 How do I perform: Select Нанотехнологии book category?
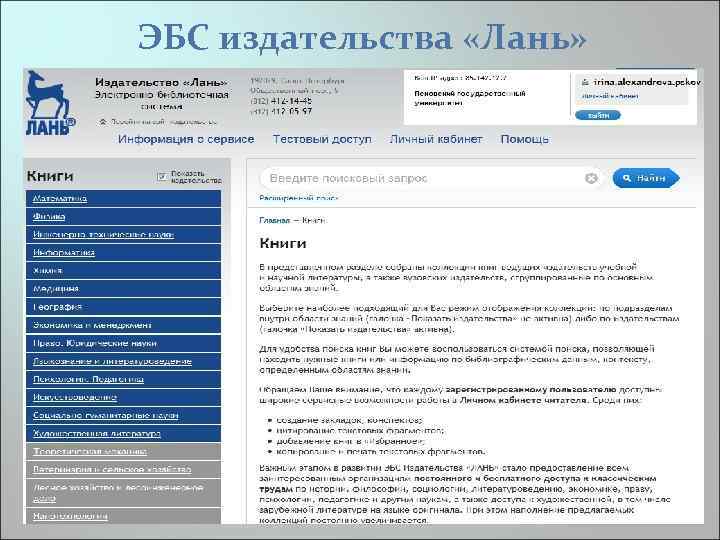tap(124, 516)
